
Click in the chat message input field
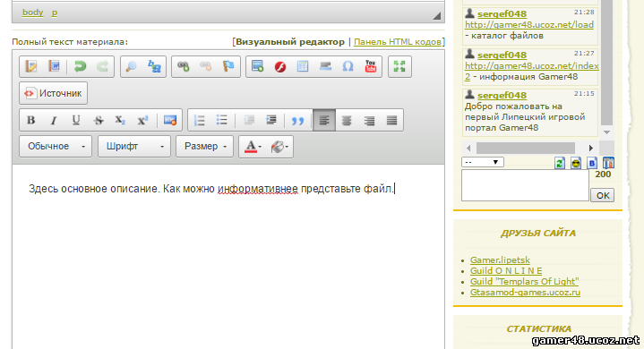coord(525,185)
